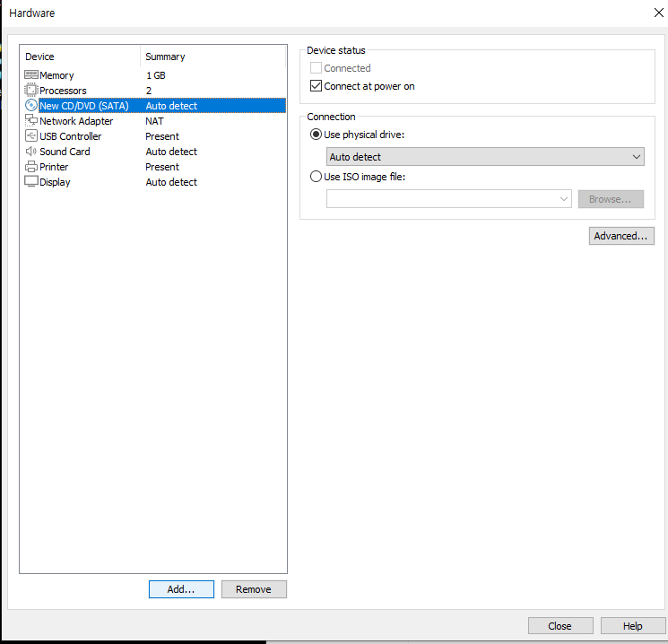Click the Display Auto detect summary

pos(171,182)
